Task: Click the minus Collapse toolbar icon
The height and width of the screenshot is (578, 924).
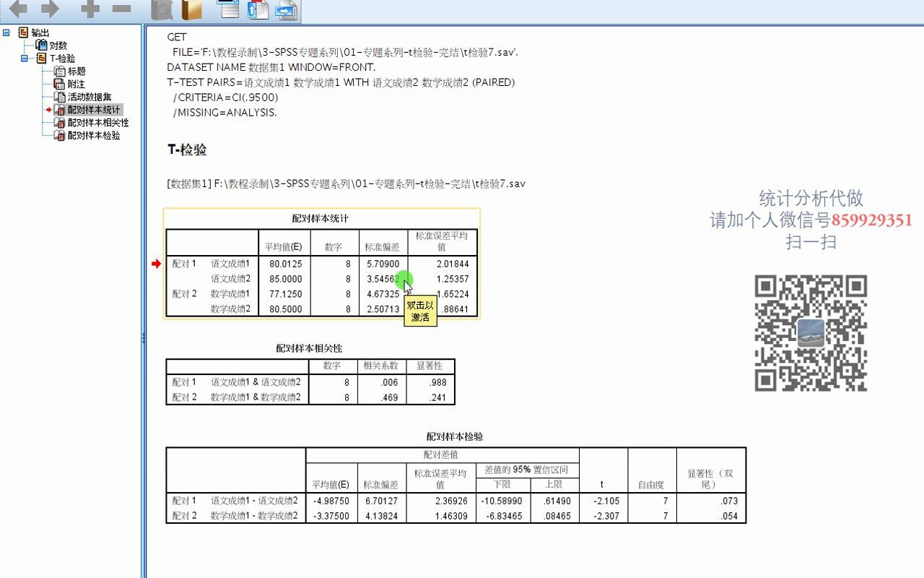Action: tap(121, 9)
